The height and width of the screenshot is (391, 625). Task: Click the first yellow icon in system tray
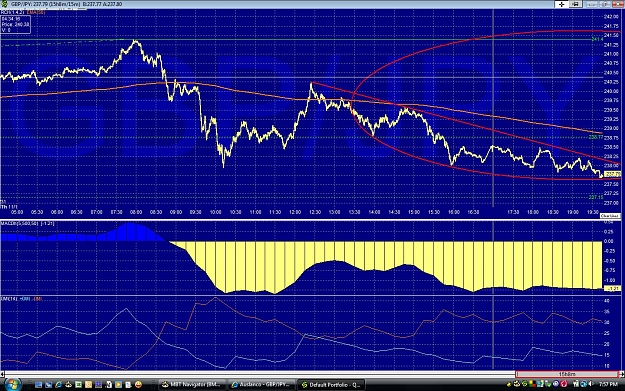(x=509, y=384)
